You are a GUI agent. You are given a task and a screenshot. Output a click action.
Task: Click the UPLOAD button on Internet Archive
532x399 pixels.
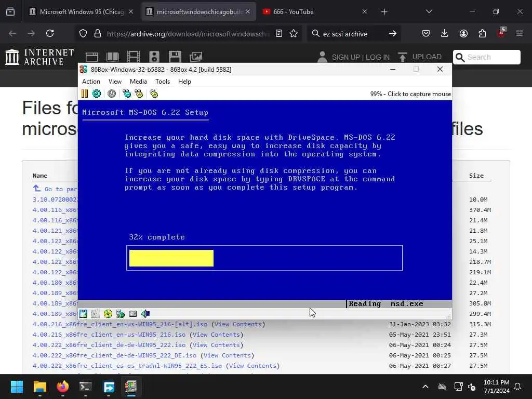(420, 57)
